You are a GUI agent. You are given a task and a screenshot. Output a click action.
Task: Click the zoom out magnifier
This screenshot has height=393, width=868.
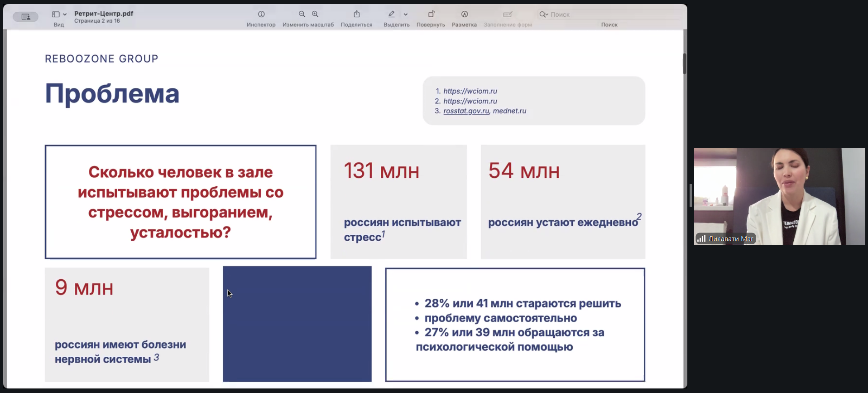coord(302,15)
